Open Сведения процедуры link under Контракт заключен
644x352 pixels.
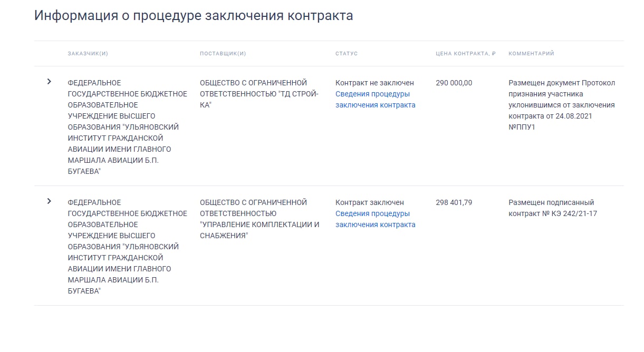[376, 219]
